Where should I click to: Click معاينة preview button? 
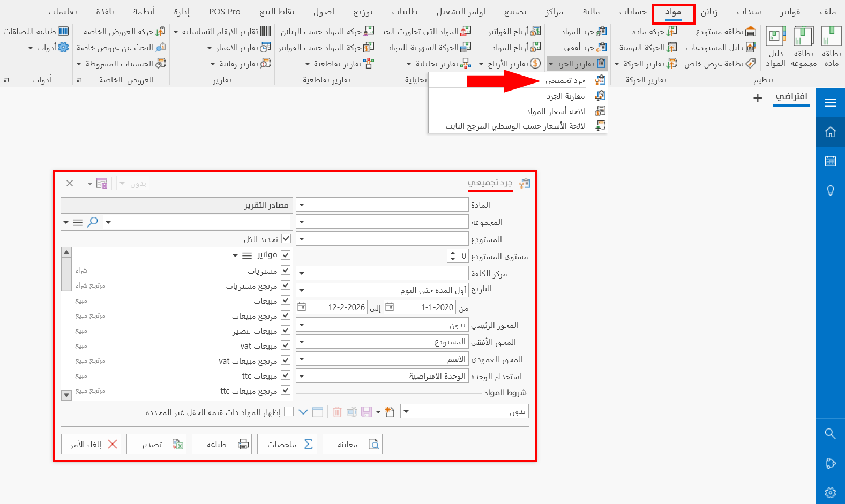point(353,444)
